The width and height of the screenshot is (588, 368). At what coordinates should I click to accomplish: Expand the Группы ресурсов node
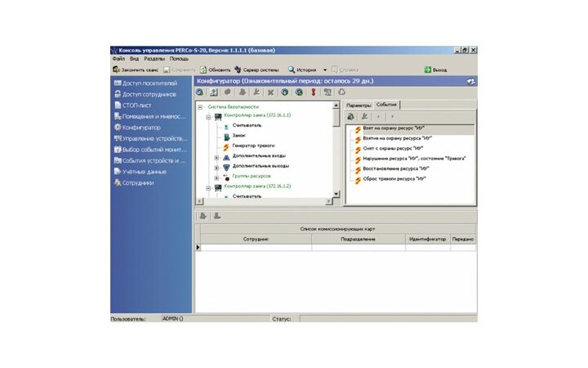(216, 176)
